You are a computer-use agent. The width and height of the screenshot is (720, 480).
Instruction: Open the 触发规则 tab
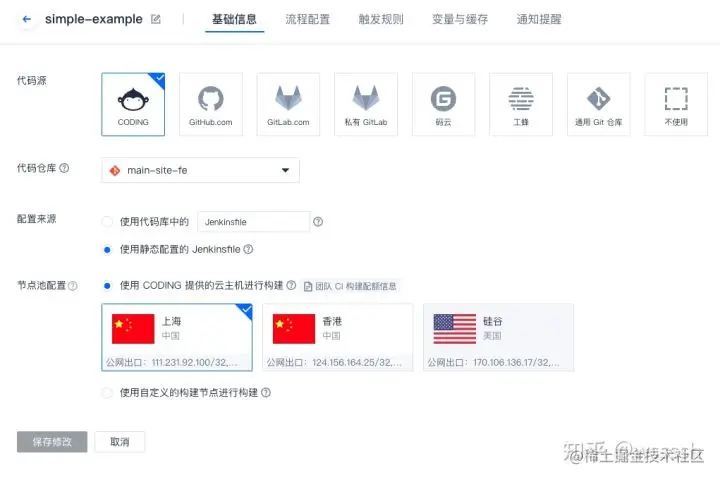tap(381, 19)
